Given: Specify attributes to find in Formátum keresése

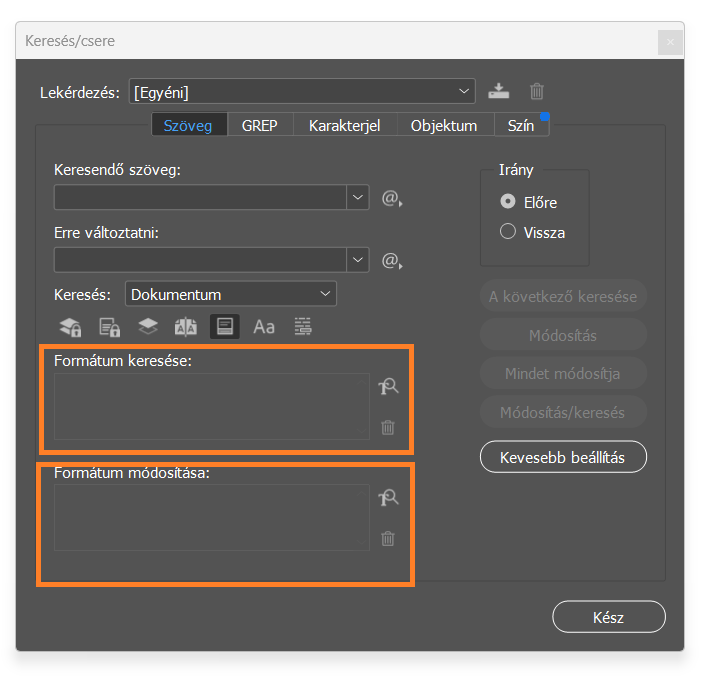Looking at the screenshot, I should pos(388,386).
